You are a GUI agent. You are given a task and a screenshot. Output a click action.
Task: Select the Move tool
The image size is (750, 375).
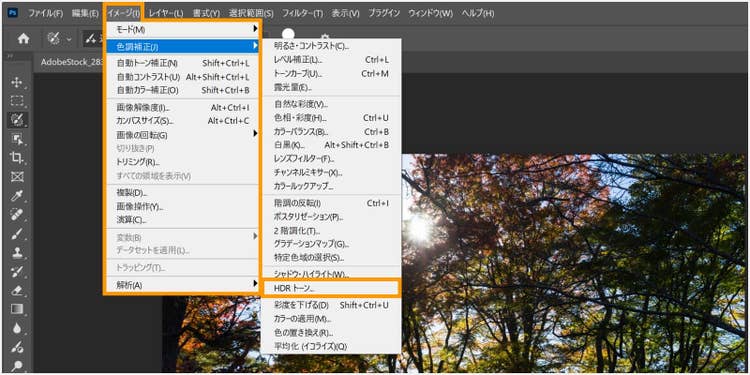pyautogui.click(x=17, y=83)
